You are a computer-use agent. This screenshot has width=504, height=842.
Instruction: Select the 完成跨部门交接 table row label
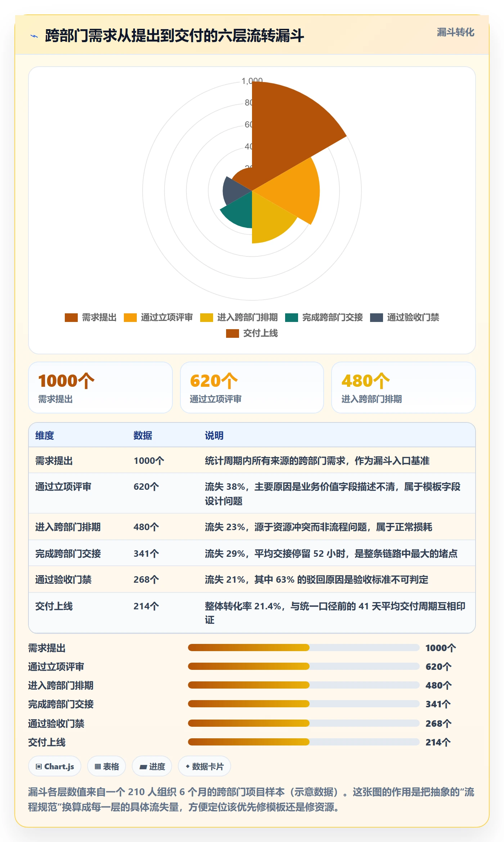(x=68, y=554)
